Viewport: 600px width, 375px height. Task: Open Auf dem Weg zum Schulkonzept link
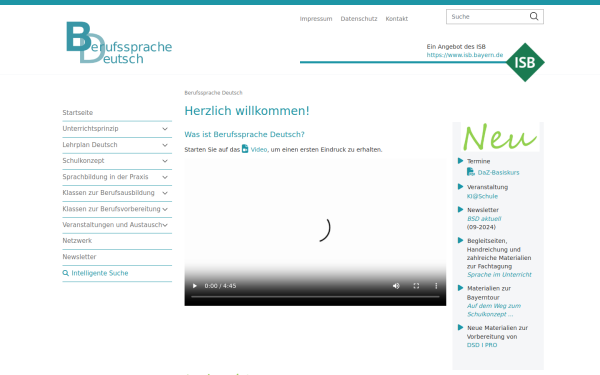pos(494,310)
